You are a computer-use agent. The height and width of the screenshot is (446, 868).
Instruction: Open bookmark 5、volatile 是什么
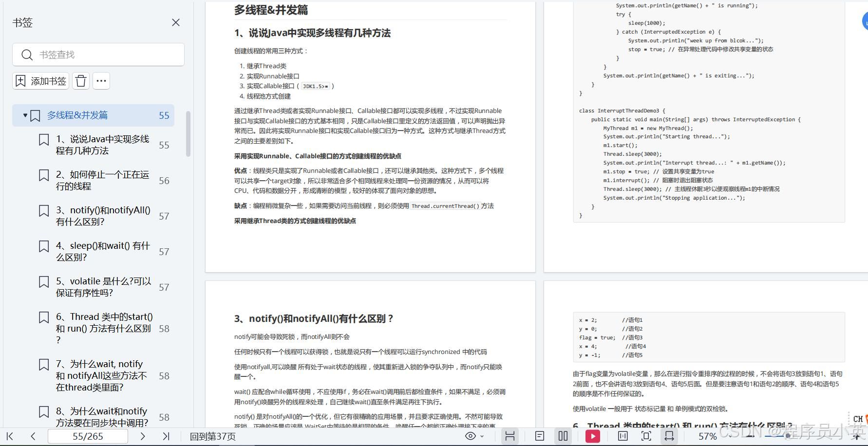click(104, 287)
